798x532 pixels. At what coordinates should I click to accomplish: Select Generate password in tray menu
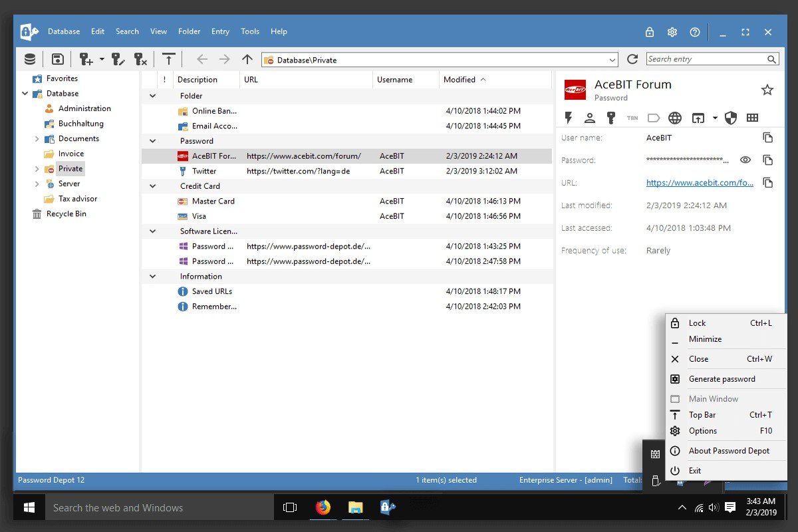tap(726, 379)
